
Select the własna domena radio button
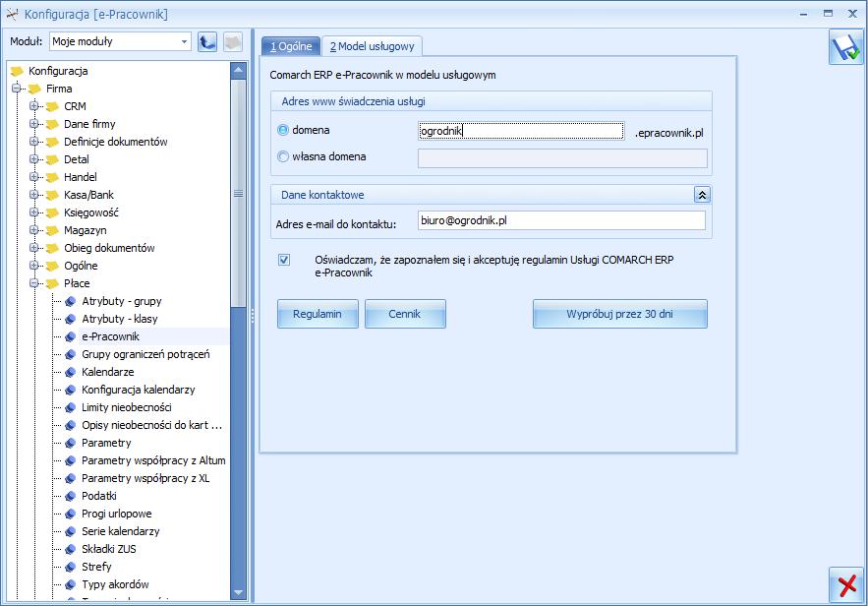click(283, 156)
